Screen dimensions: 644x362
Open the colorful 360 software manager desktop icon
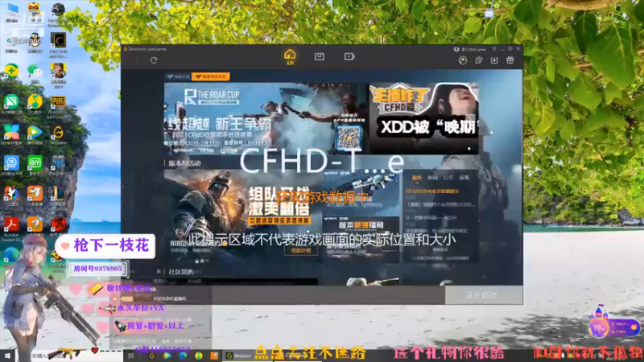click(x=11, y=134)
